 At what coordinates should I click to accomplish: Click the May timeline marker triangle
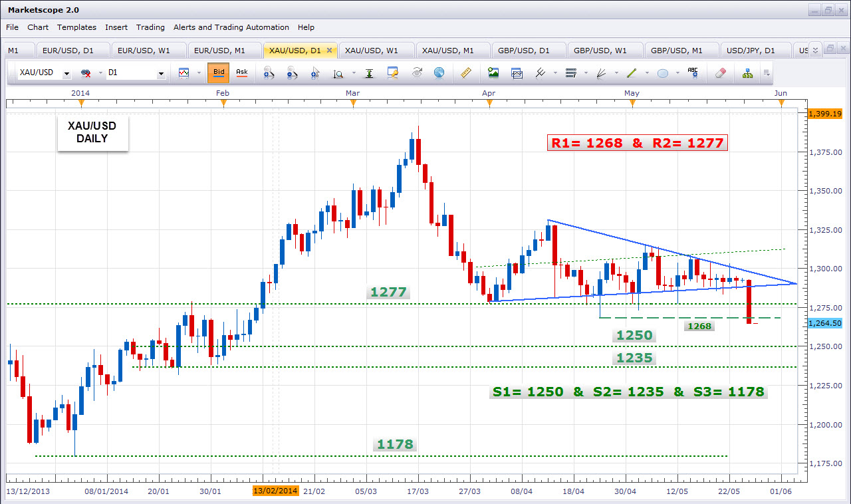tap(632, 102)
